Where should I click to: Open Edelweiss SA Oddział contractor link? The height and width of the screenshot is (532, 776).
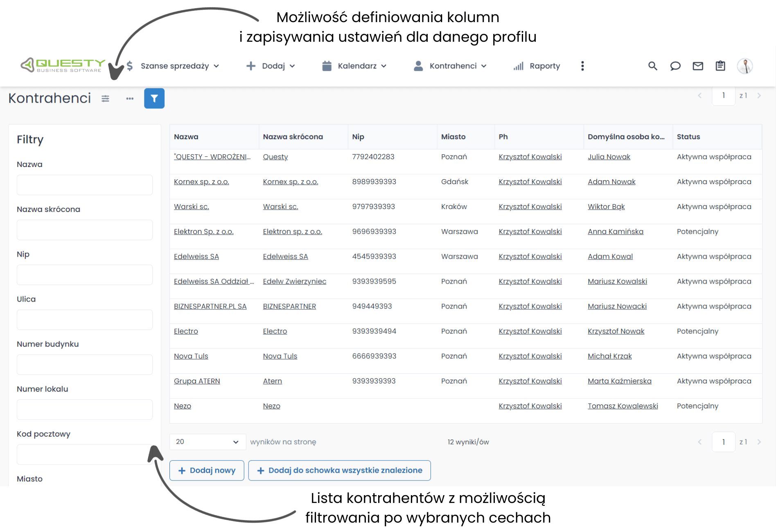[214, 282]
